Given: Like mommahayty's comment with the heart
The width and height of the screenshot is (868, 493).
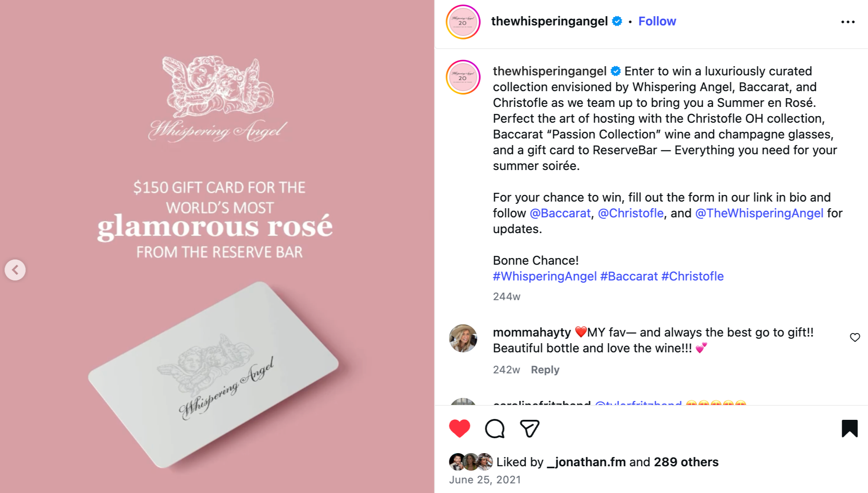Looking at the screenshot, I should [x=855, y=337].
